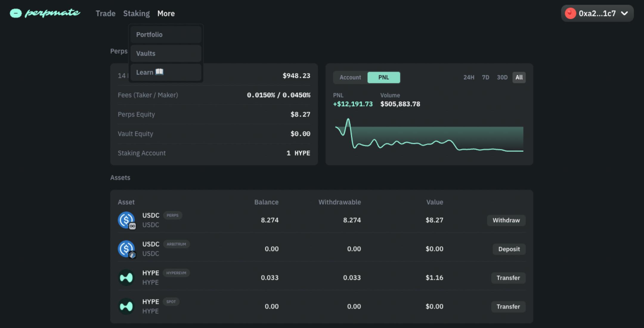644x328 pixels.
Task: Click the +$12,191.73 PNL value
Action: tap(353, 104)
